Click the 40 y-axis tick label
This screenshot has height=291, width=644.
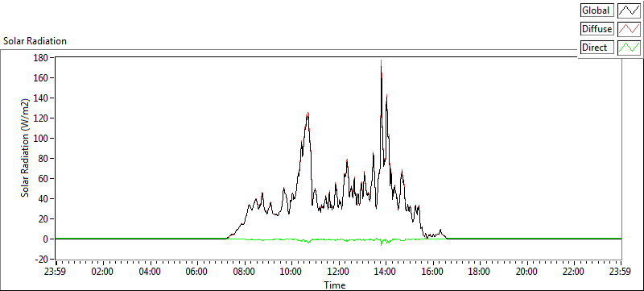coord(43,199)
